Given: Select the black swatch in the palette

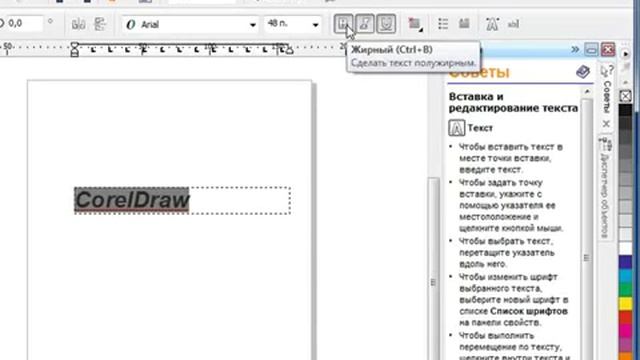Looking at the screenshot, I should [x=625, y=110].
